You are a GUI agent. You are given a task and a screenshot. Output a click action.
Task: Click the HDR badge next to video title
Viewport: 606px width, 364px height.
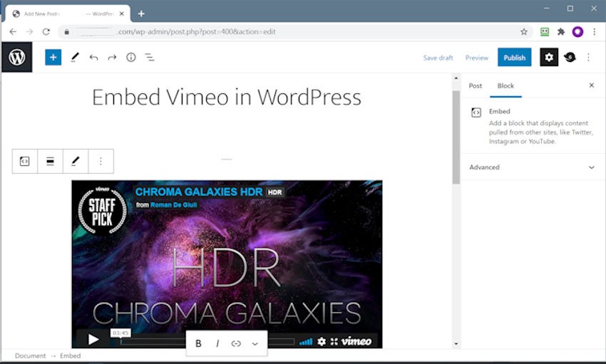(x=274, y=192)
